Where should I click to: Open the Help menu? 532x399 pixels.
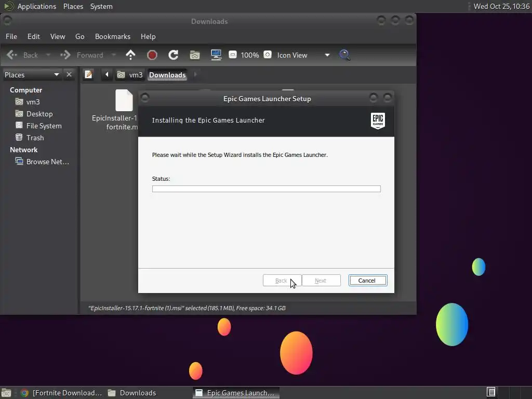coord(148,36)
